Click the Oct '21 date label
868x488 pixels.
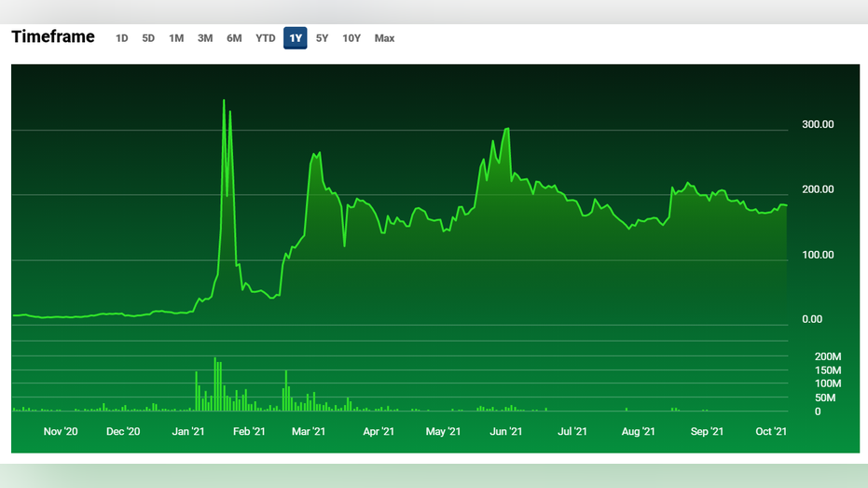tap(771, 431)
